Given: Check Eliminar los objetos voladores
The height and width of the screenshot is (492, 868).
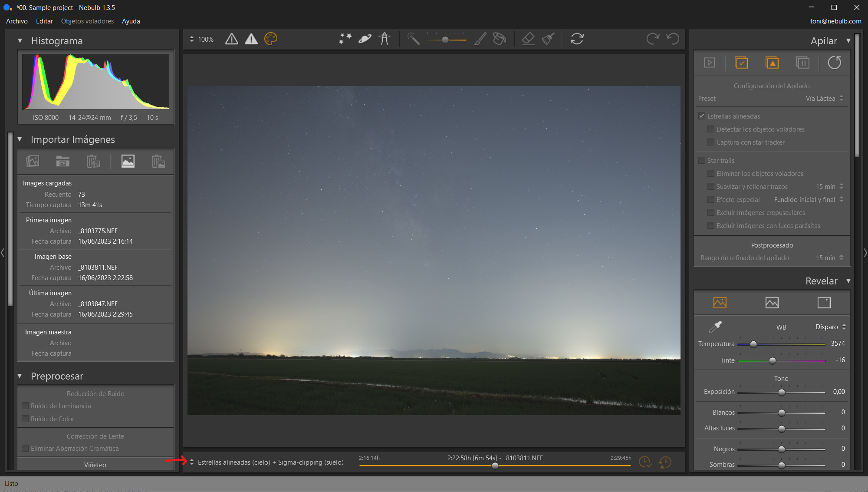Looking at the screenshot, I should pyautogui.click(x=711, y=174).
